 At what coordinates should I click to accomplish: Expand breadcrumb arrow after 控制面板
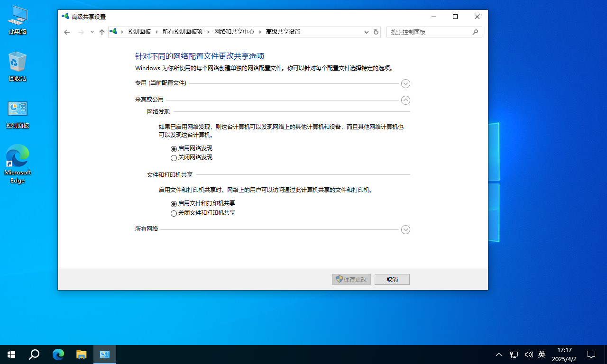point(157,32)
